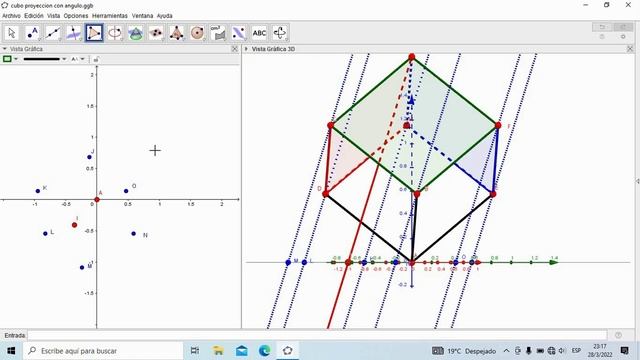Click the Undo button in toolbar corner
Image resolution: width=640 pixels, height=360 pixels.
tap(602, 27)
